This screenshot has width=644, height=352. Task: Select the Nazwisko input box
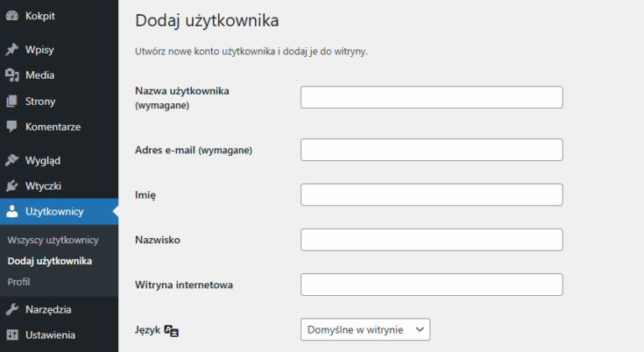pyautogui.click(x=431, y=240)
